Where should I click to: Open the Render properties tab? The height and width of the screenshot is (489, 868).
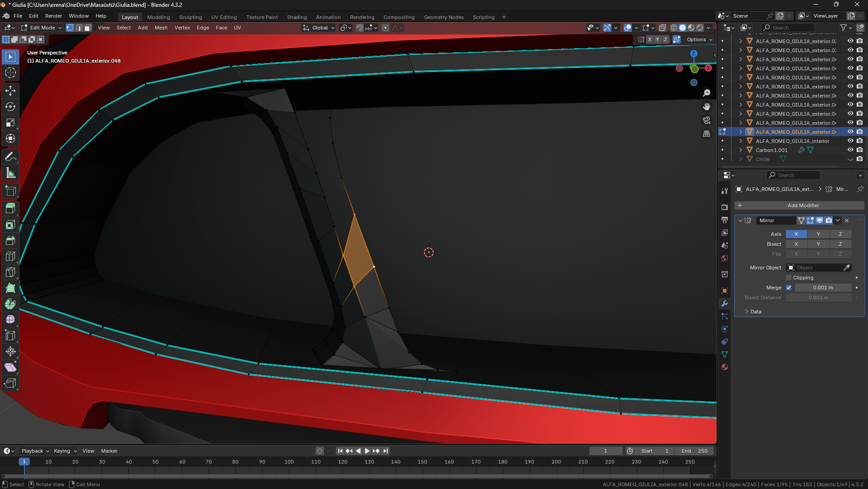pyautogui.click(x=725, y=207)
